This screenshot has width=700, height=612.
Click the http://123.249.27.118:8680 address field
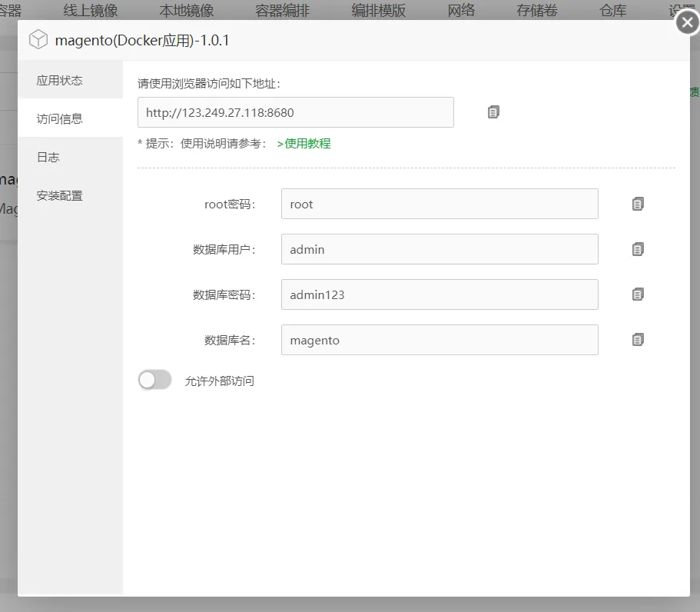click(x=296, y=112)
